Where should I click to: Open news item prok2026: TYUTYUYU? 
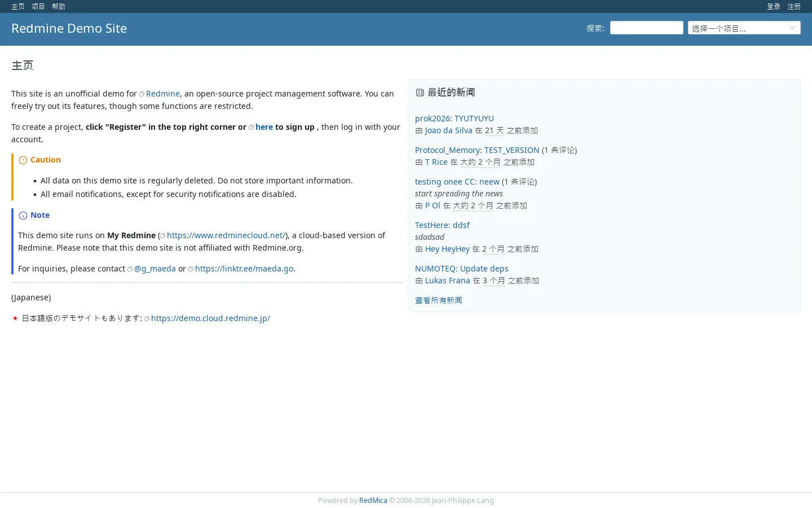tap(454, 119)
